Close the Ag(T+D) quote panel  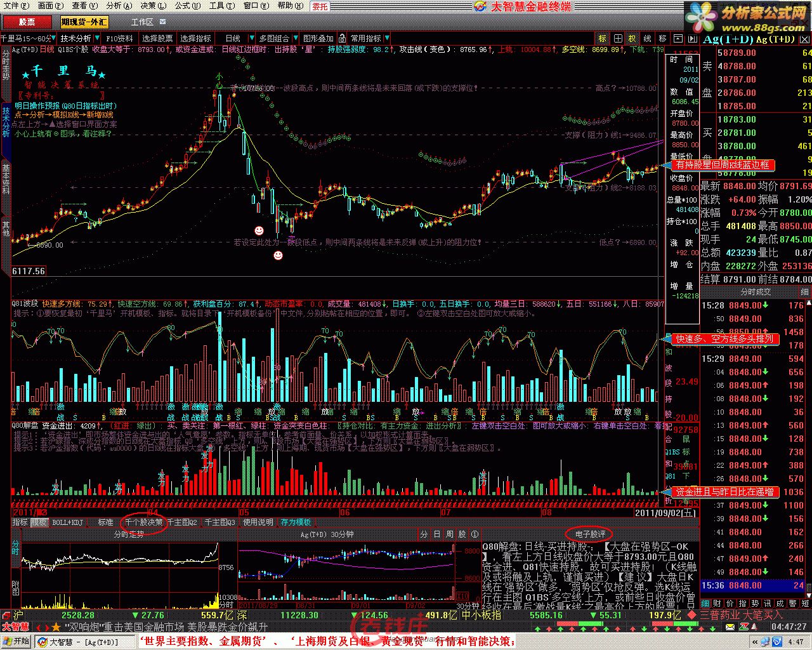pos(804,39)
